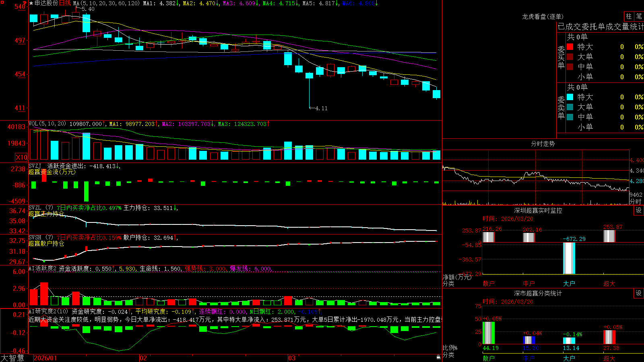Click 爆发线: 6.000 label
The height and width of the screenshot is (362, 644).
coord(251,269)
